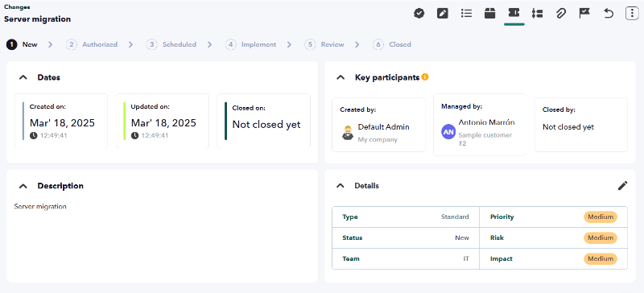
Task: Click the Updated on date Mar' 18, 2025
Action: pyautogui.click(x=163, y=123)
